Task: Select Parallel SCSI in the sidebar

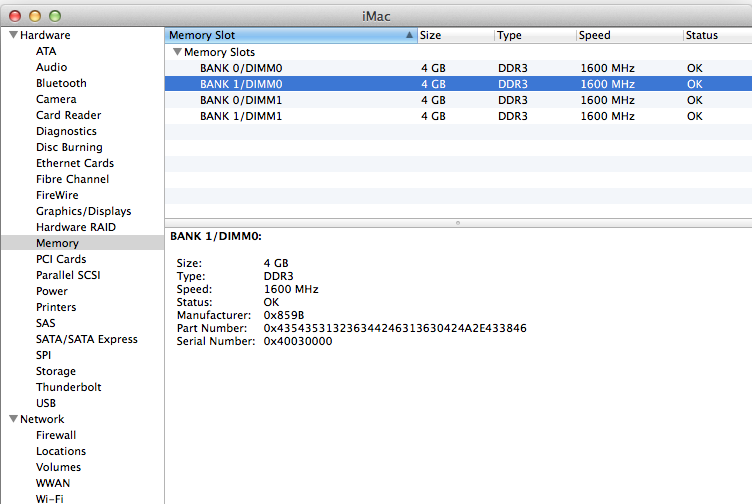Action: click(68, 275)
